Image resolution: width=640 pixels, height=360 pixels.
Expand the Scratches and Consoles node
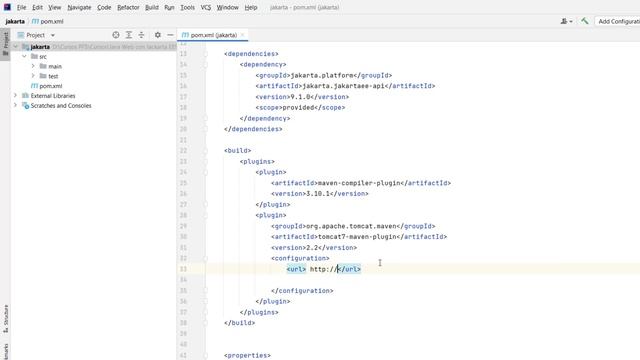[x=16, y=105]
